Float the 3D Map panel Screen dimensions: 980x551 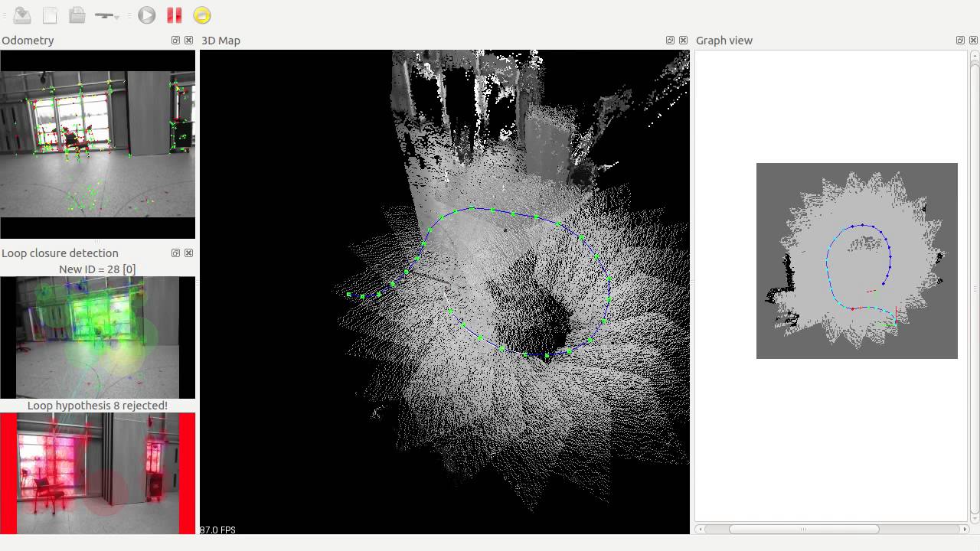[x=670, y=41]
